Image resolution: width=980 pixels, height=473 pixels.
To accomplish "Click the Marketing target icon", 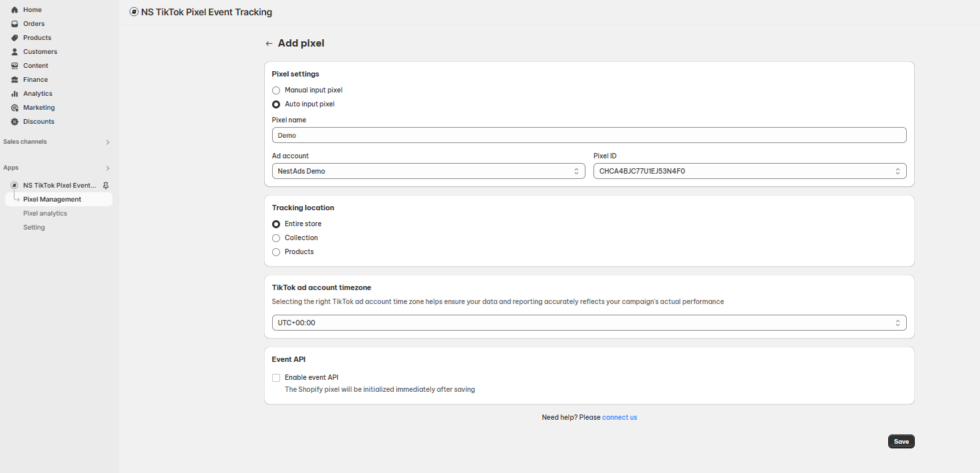I will pyautogui.click(x=15, y=108).
